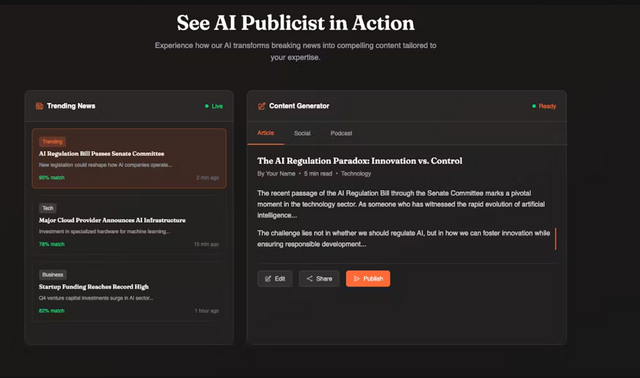The height and width of the screenshot is (378, 640).
Task: Select Major Cloud Provider Announces AI Infrastructure story
Action: (x=129, y=225)
